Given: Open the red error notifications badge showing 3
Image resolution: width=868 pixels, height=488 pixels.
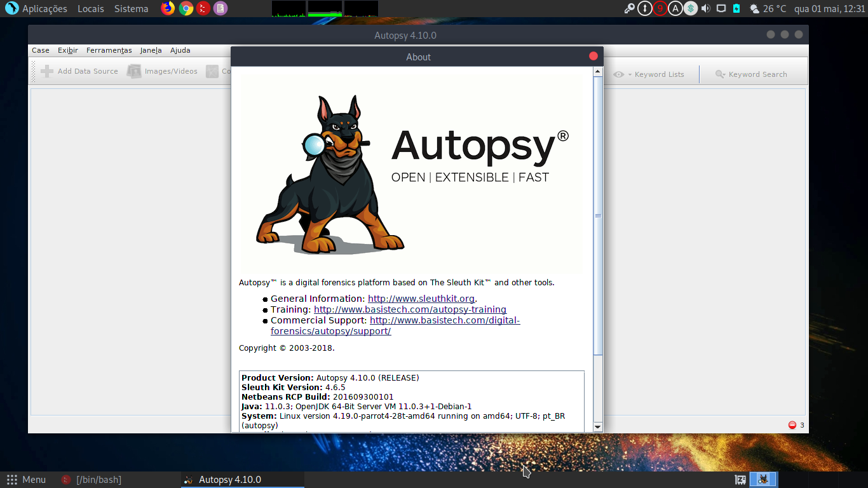Looking at the screenshot, I should 792,424.
